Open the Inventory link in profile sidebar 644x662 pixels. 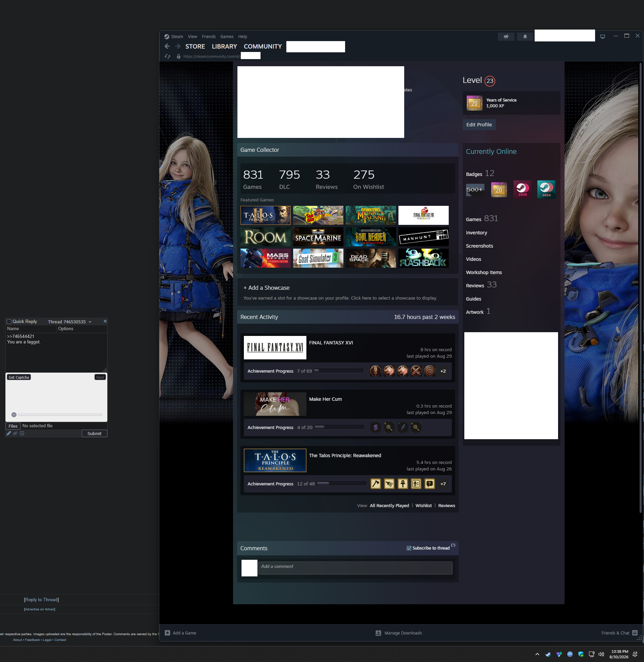pos(476,233)
